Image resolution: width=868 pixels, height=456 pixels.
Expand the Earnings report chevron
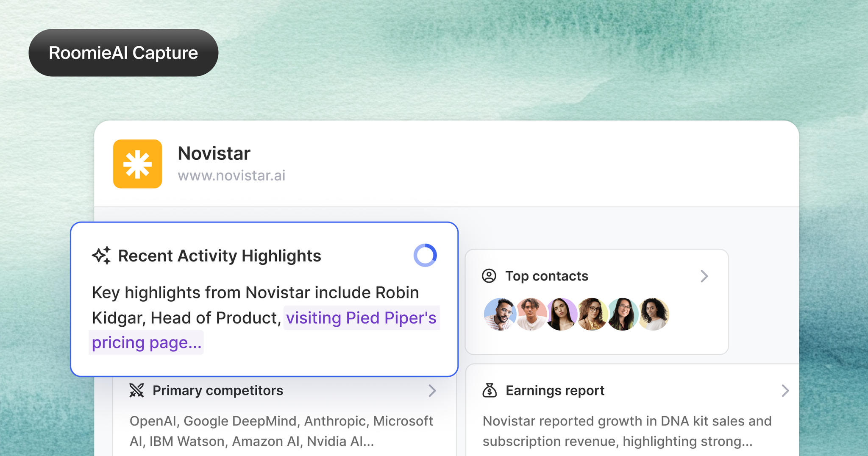tap(785, 390)
